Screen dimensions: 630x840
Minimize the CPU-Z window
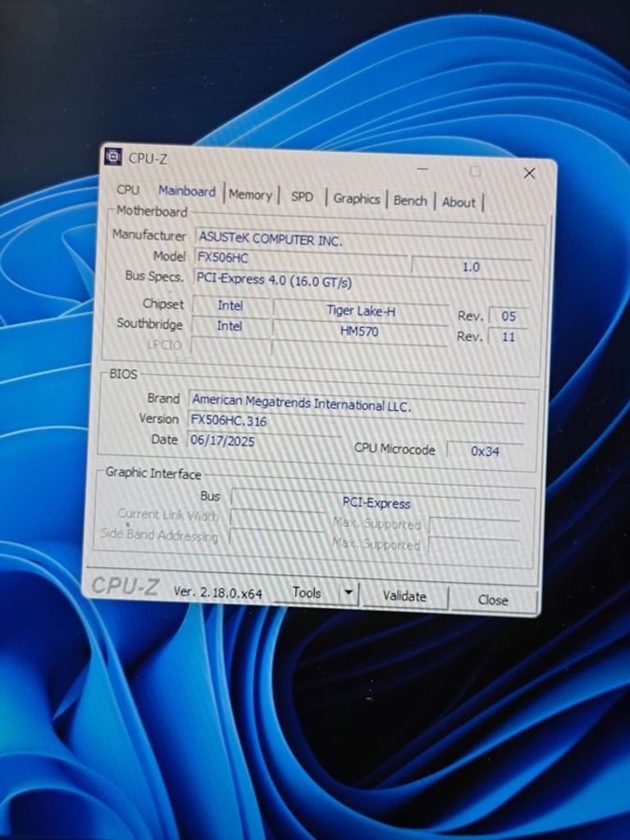[x=422, y=169]
